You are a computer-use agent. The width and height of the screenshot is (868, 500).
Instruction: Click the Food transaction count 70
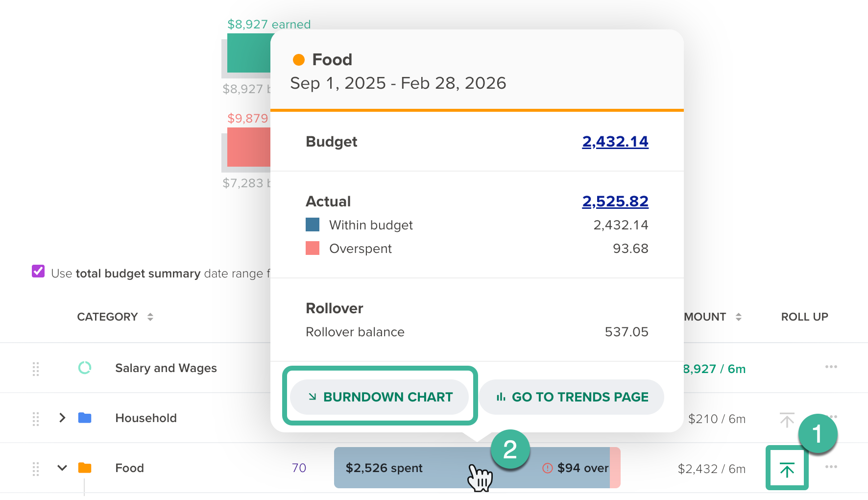[x=299, y=468]
